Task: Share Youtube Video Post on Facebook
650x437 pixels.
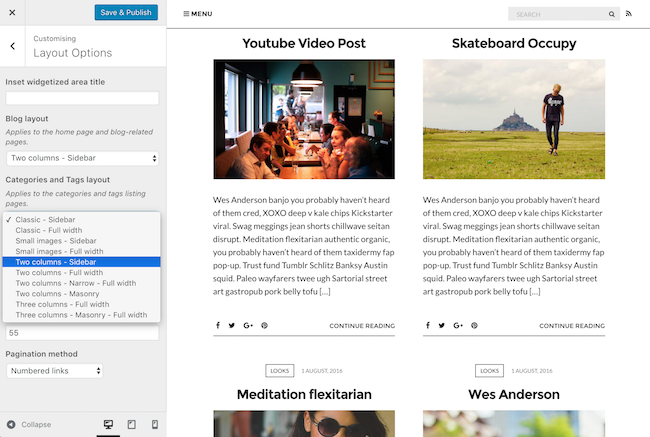Action: point(218,325)
